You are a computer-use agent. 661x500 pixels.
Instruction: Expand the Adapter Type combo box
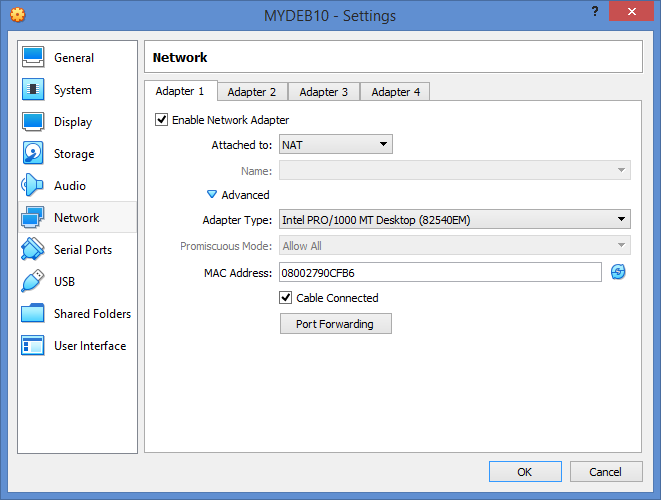tap(455, 219)
